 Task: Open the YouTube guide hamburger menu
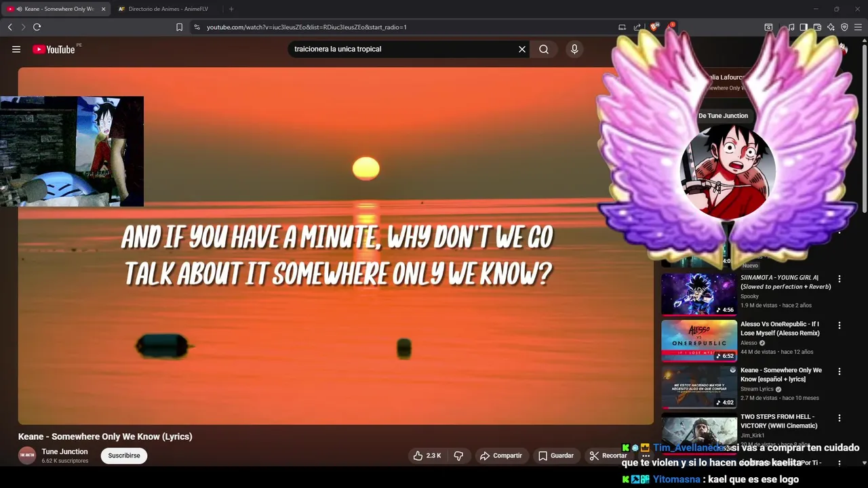pyautogui.click(x=16, y=49)
